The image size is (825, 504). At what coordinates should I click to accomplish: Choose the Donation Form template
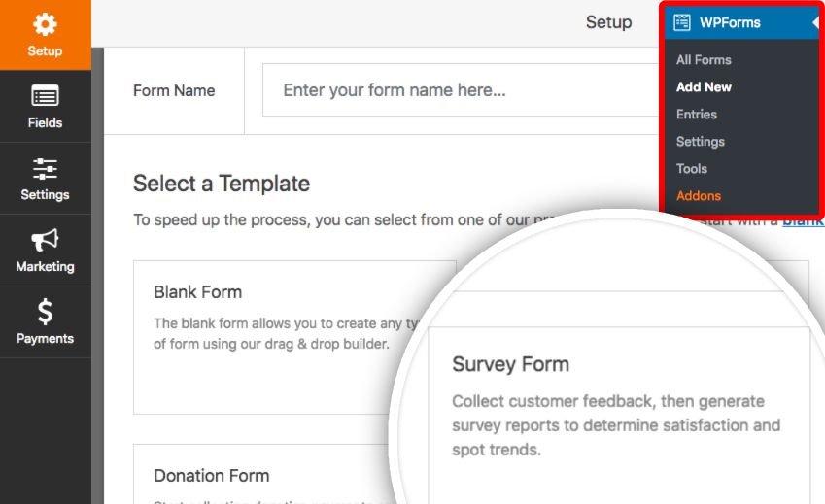[263, 474]
